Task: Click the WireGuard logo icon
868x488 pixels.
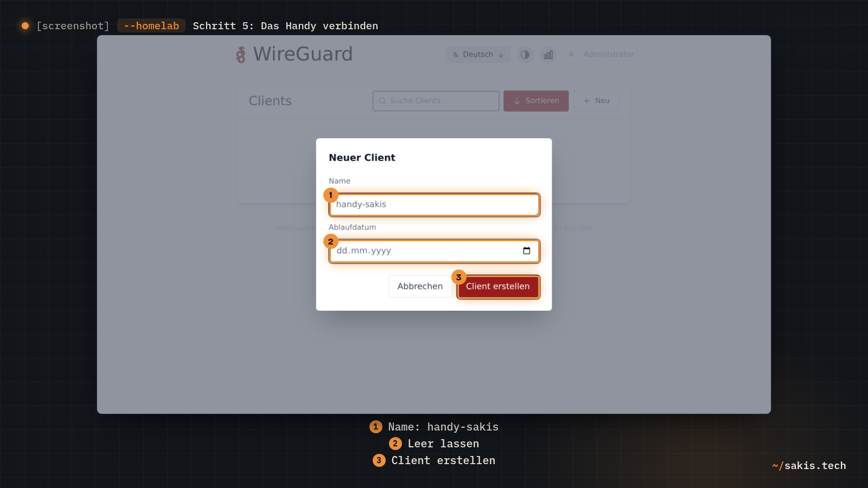Action: (x=241, y=55)
